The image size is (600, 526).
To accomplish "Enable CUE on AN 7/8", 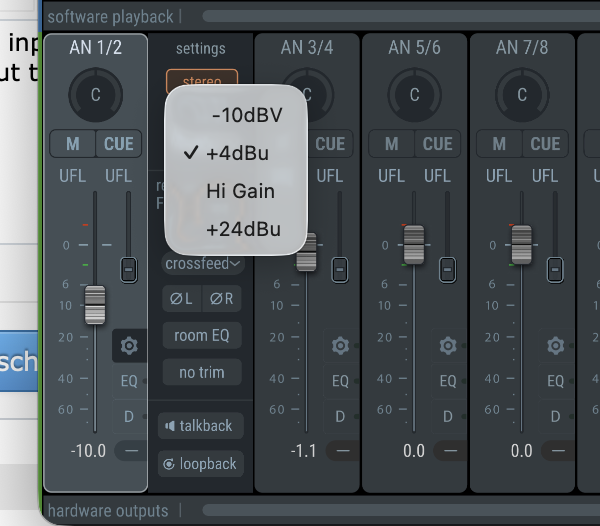I will coord(545,144).
